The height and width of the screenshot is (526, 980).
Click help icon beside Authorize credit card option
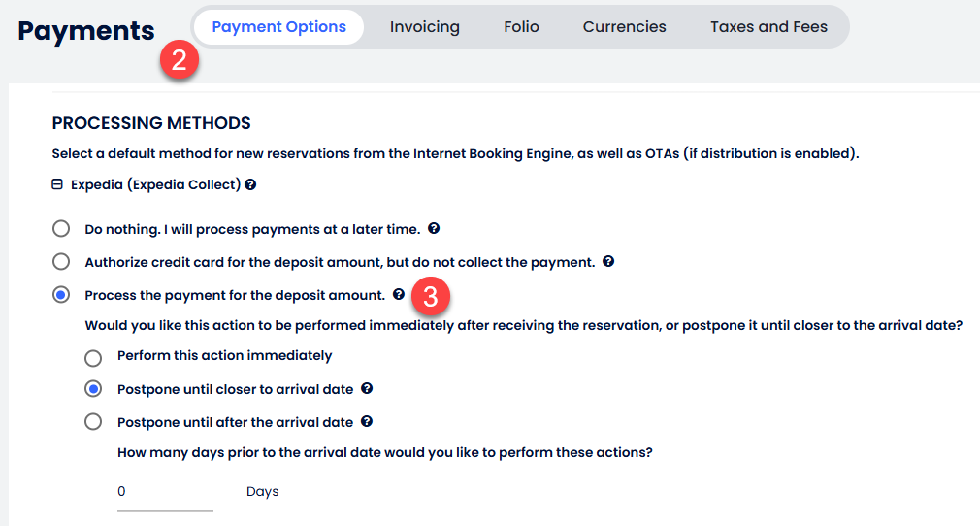(x=608, y=261)
